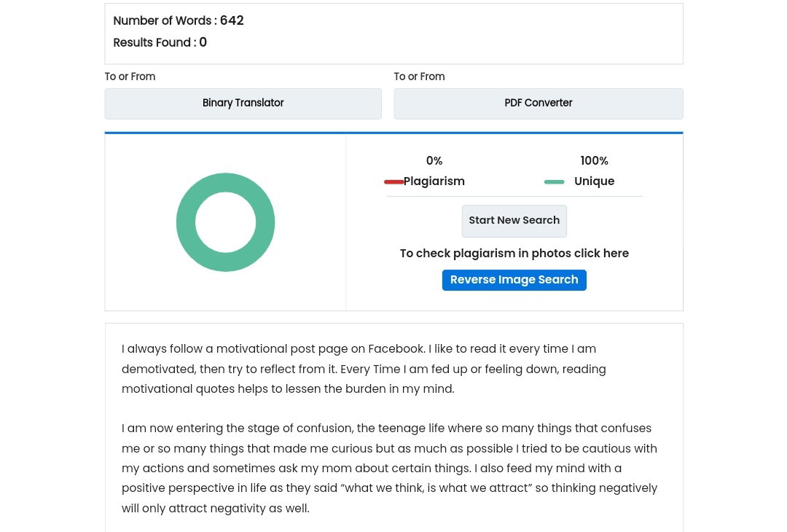This screenshot has height=532, width=787.
Task: Click the paragraph about teenage life confusion
Action: pyautogui.click(x=389, y=469)
